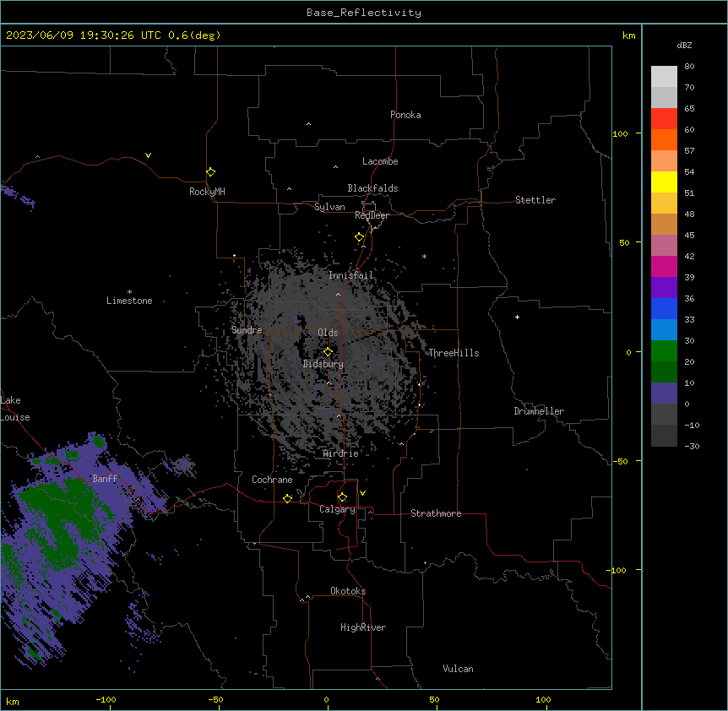Click the Banff label

(105, 479)
